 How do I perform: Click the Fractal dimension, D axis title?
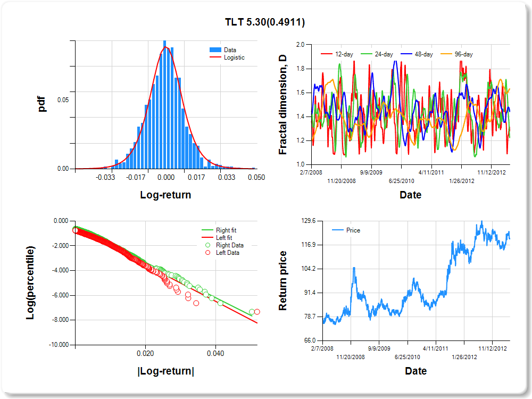tap(282, 104)
